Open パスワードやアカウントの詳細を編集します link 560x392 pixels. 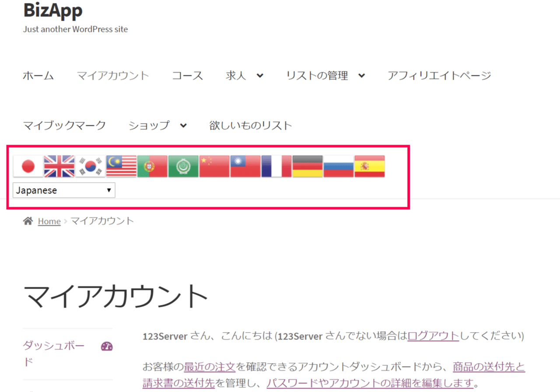(370, 383)
